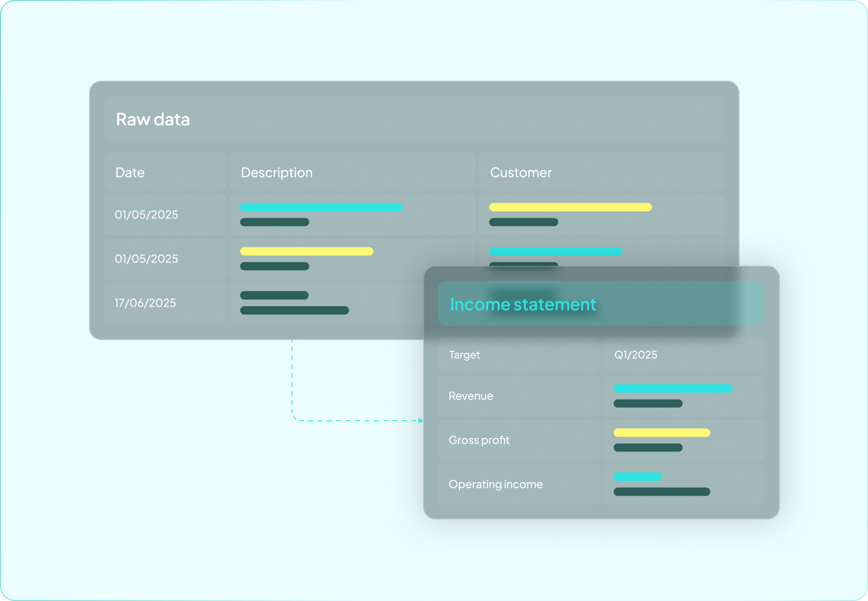
Task: Click the 'Raw data' panel title
Action: pyautogui.click(x=153, y=119)
